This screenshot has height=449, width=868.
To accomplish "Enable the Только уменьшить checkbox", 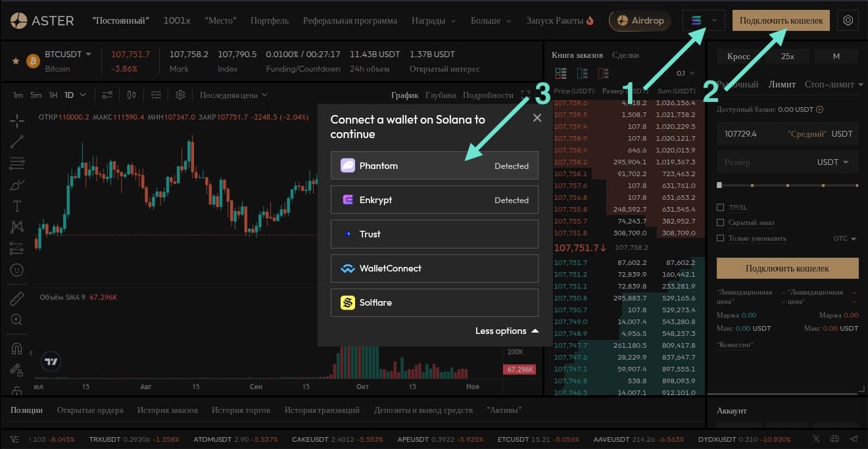I will [721, 238].
